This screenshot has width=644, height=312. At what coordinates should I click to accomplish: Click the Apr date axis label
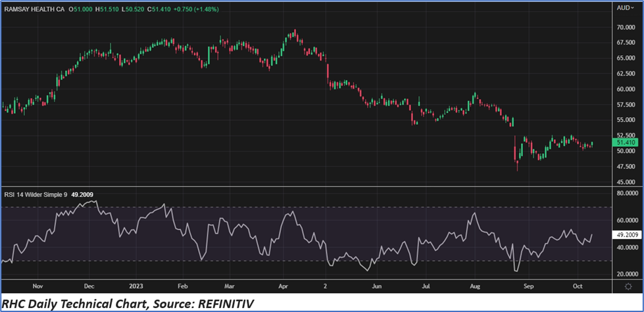coord(284,286)
